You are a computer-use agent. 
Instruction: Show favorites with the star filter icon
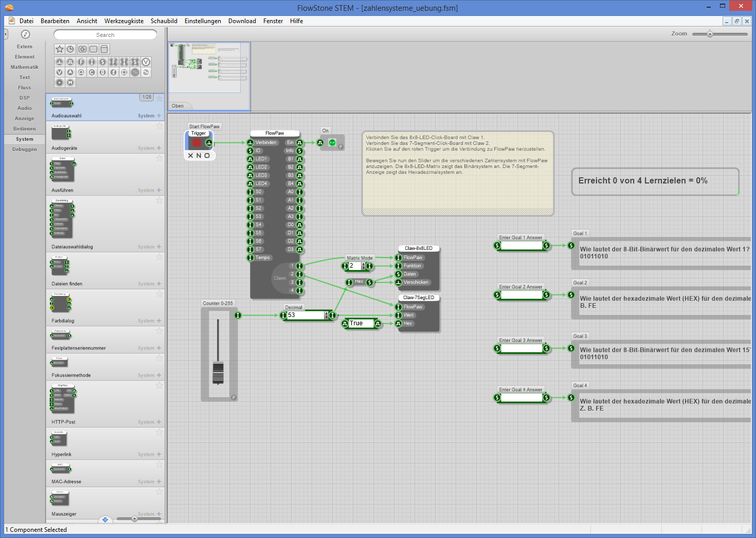(60, 49)
